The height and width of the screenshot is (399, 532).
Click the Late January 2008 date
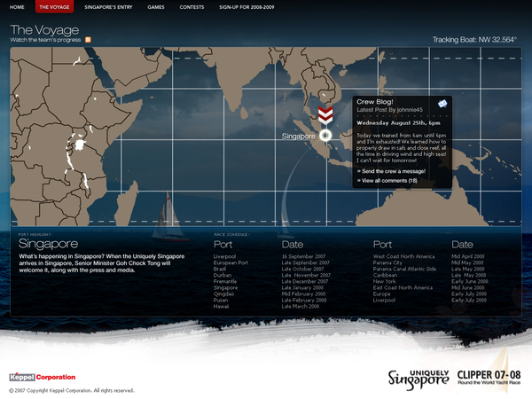[302, 287]
